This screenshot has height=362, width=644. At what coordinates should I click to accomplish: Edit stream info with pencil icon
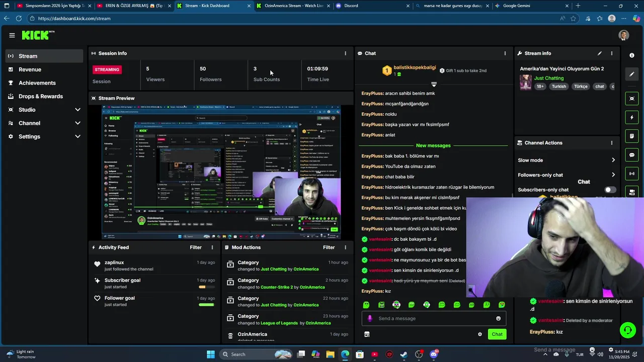point(599,53)
